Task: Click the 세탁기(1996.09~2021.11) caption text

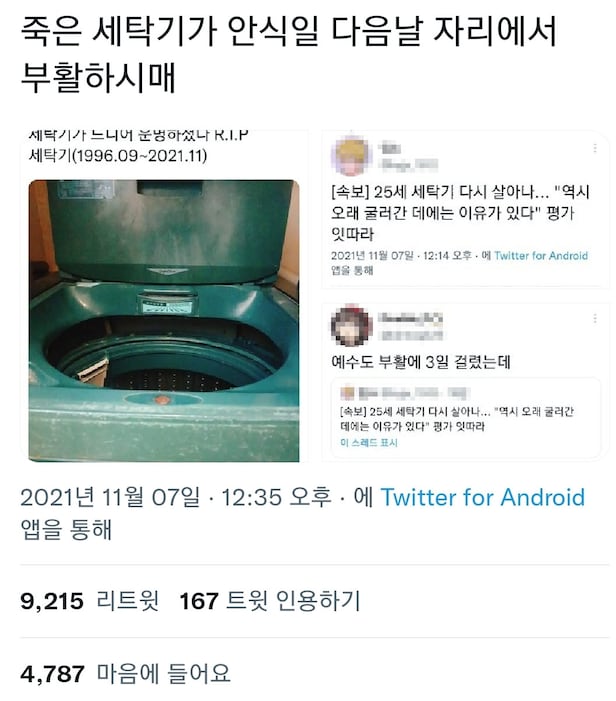Action: [x=118, y=156]
